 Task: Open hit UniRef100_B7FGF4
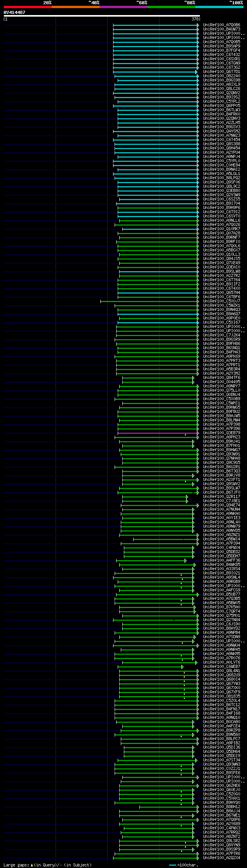click(222, 51)
